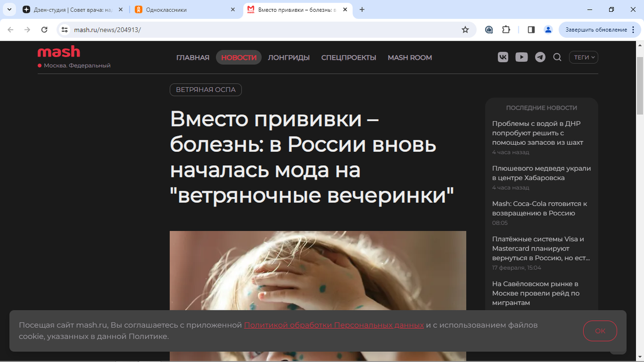Open the VK social icon in header

click(x=503, y=57)
